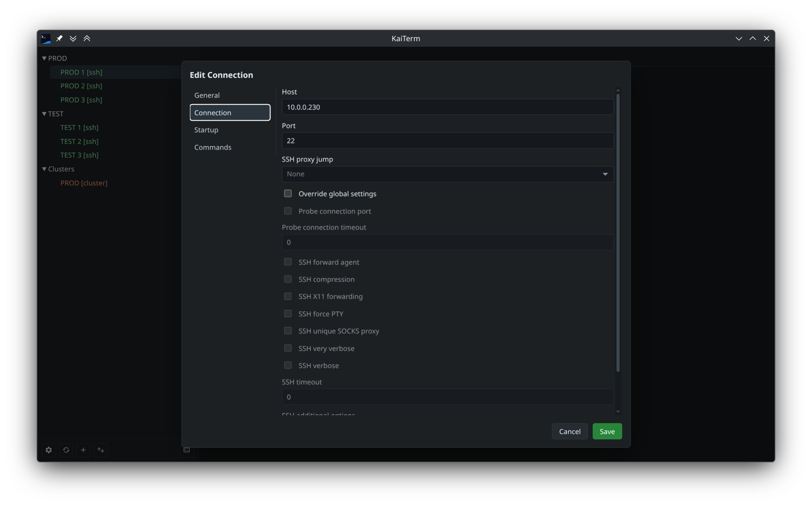This screenshot has height=506, width=812.
Task: Open the SSH proxy jump dropdown
Action: (x=447, y=174)
